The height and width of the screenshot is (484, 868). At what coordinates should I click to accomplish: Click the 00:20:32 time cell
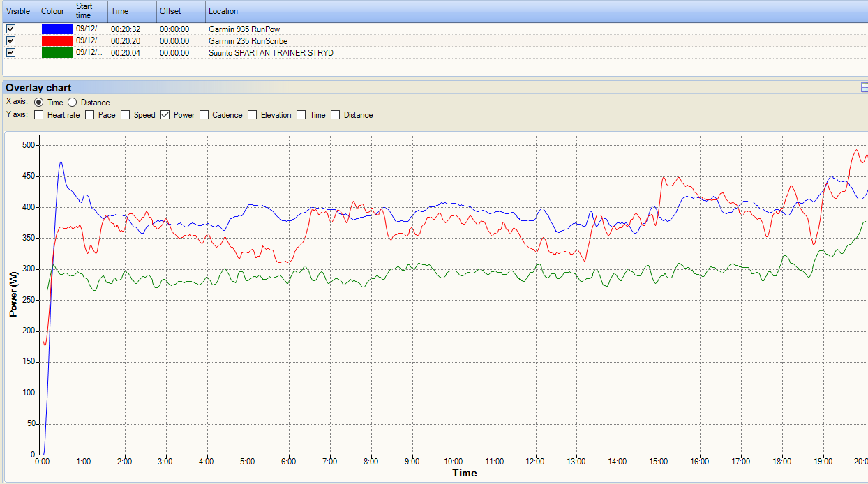coord(125,29)
